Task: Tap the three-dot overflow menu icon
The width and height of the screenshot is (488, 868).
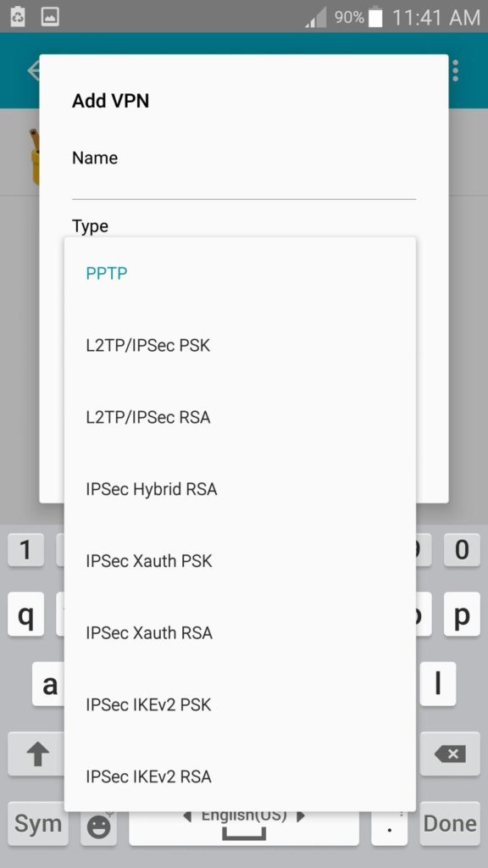Action: (x=455, y=70)
